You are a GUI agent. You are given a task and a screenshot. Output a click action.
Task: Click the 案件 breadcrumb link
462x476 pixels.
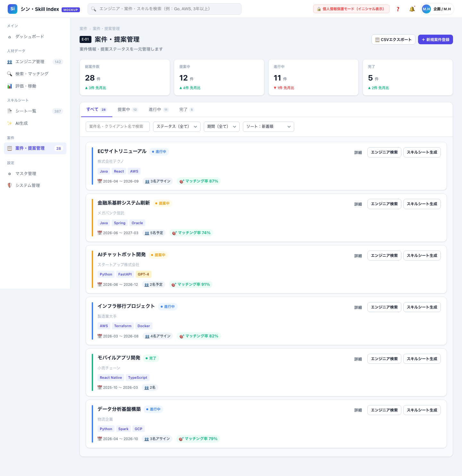coord(83,29)
